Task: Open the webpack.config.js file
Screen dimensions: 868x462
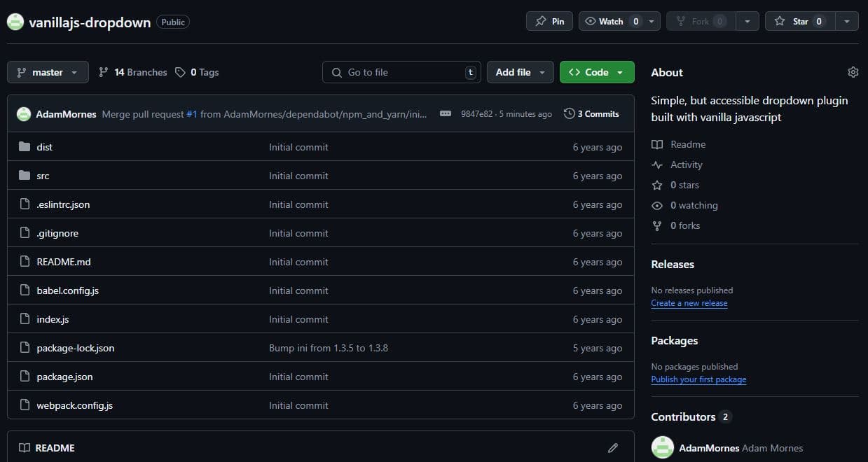Action: 75,405
